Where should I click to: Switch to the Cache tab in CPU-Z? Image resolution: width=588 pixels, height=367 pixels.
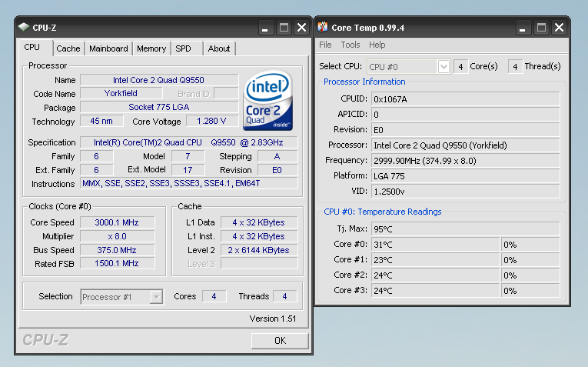(68, 48)
